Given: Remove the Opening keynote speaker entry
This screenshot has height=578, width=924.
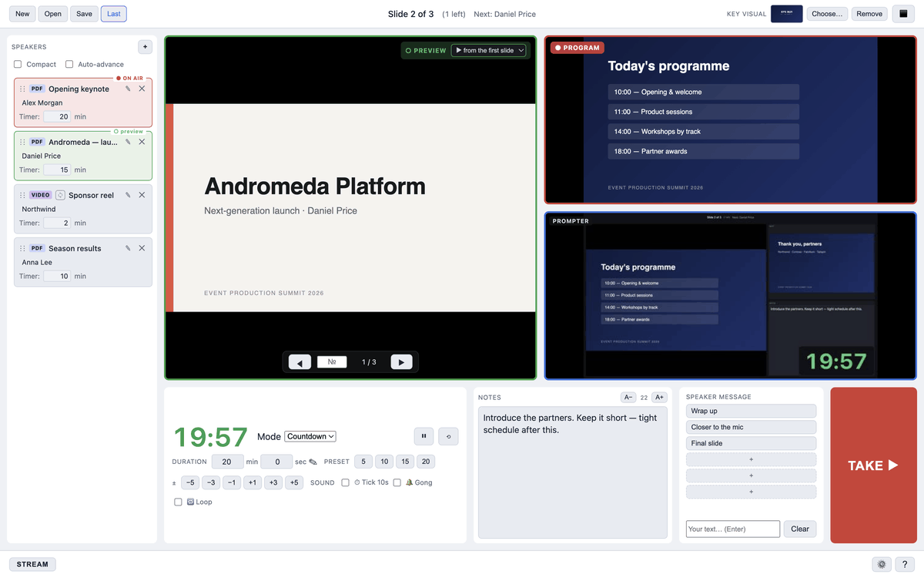Looking at the screenshot, I should 142,89.
